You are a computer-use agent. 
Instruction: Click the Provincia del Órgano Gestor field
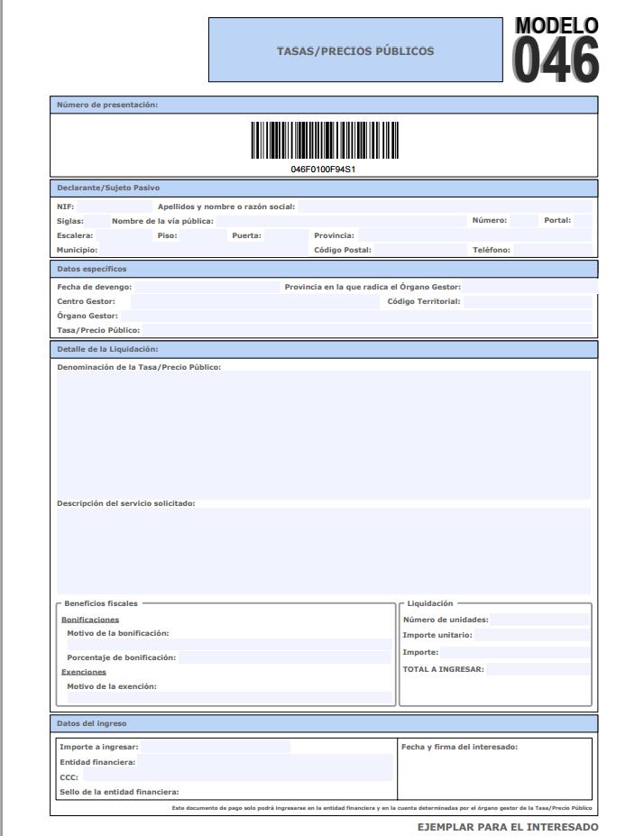pyautogui.click(x=529, y=288)
